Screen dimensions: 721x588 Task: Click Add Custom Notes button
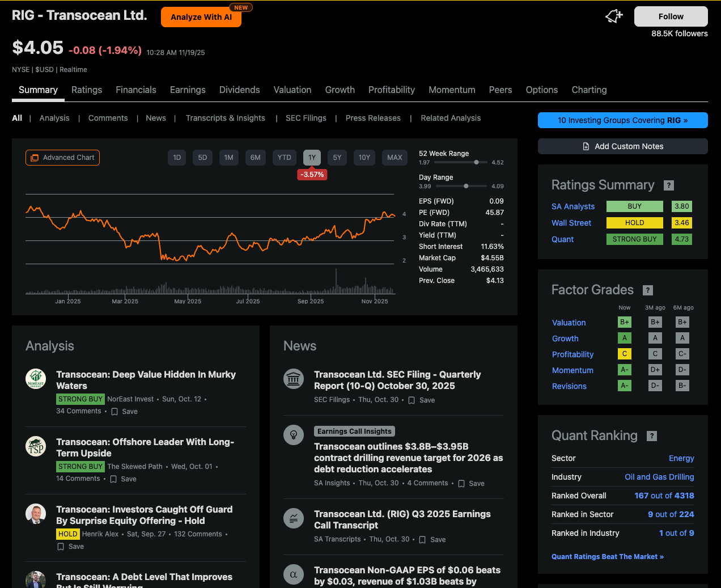click(x=623, y=146)
